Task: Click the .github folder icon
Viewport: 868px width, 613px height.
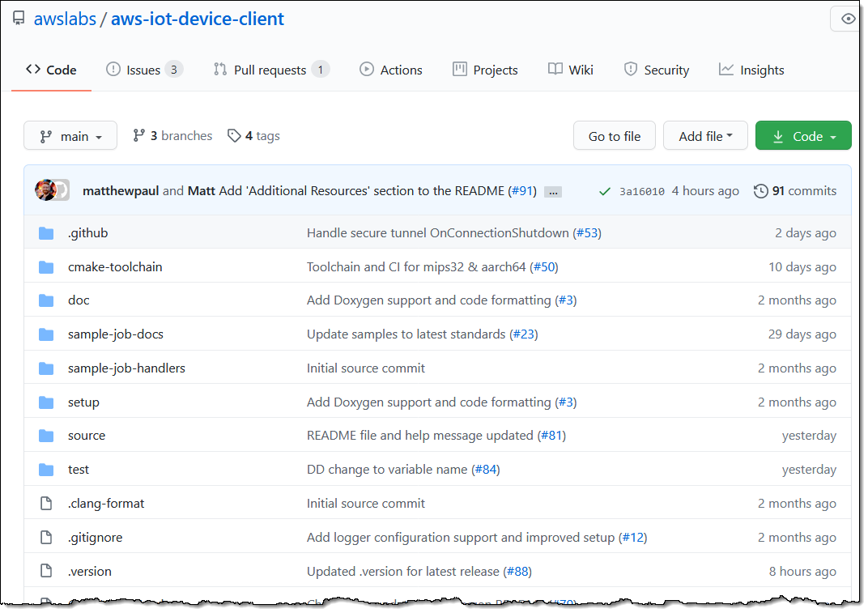Action: [x=46, y=233]
